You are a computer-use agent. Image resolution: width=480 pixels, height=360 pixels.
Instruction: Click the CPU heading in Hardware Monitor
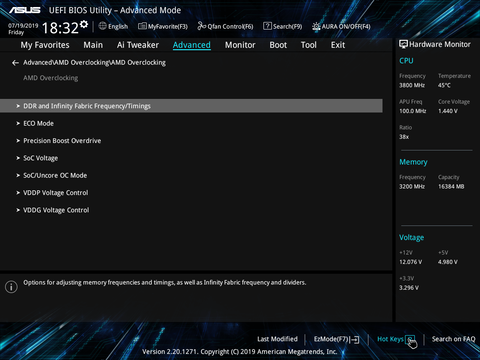(x=406, y=61)
